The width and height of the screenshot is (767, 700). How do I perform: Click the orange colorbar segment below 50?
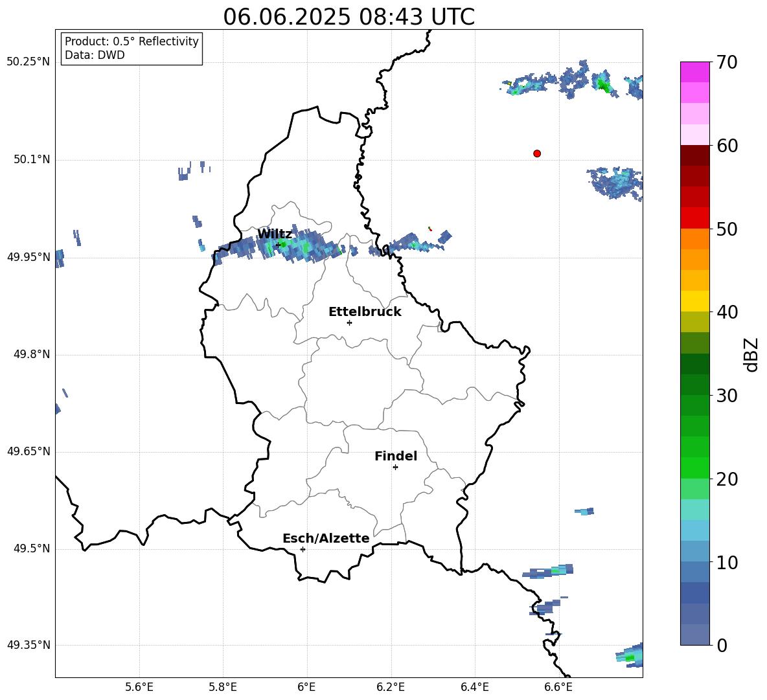tap(694, 238)
